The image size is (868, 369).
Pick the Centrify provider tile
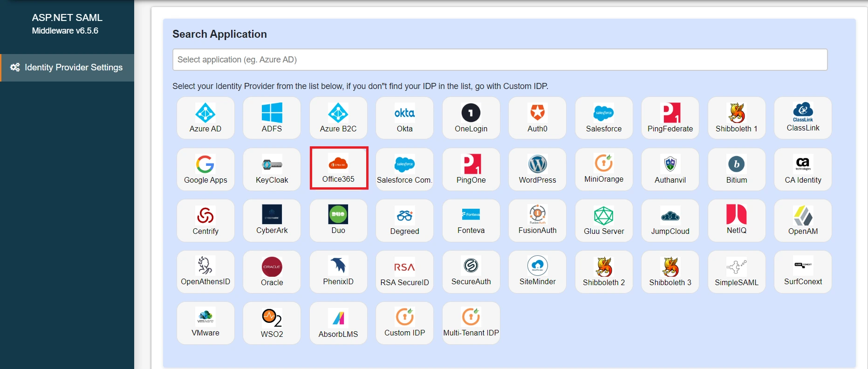[x=205, y=220]
